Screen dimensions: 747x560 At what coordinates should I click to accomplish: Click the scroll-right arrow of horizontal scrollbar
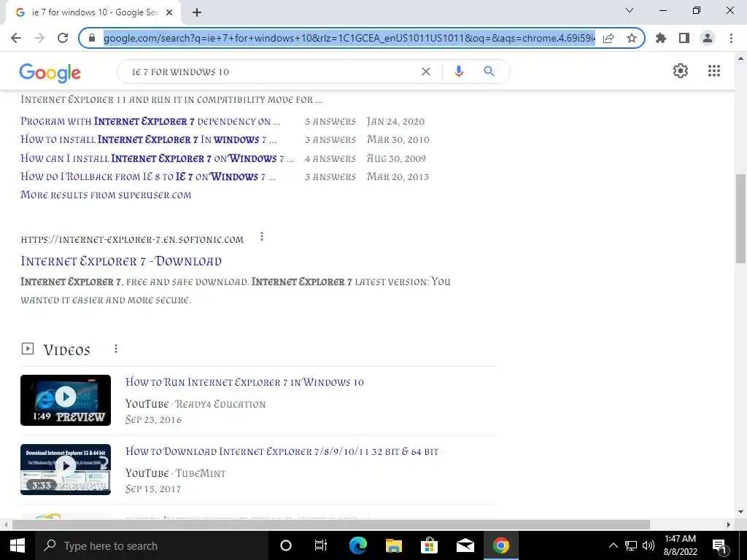[x=729, y=524]
